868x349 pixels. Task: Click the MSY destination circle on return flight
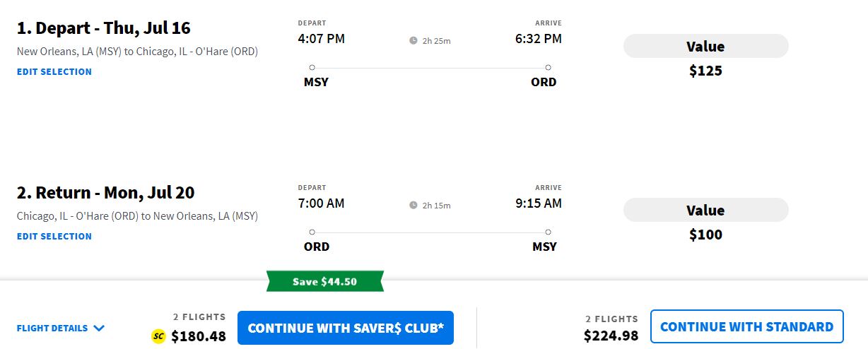548,232
